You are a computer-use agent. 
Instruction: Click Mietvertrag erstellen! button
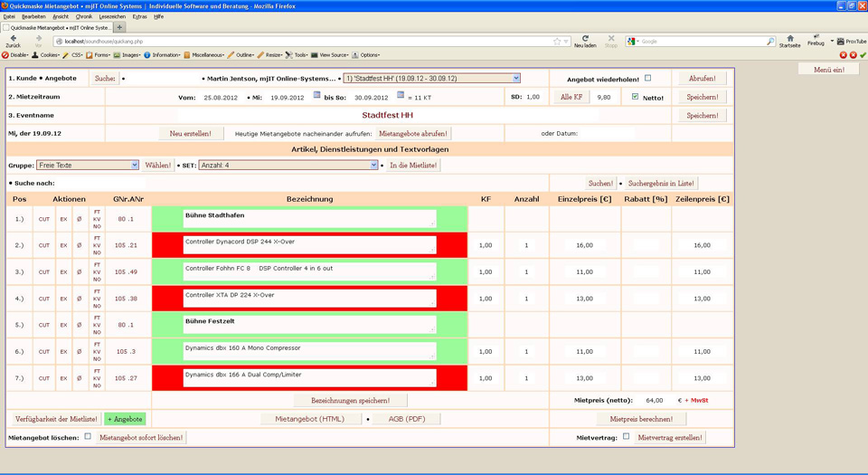point(670,437)
